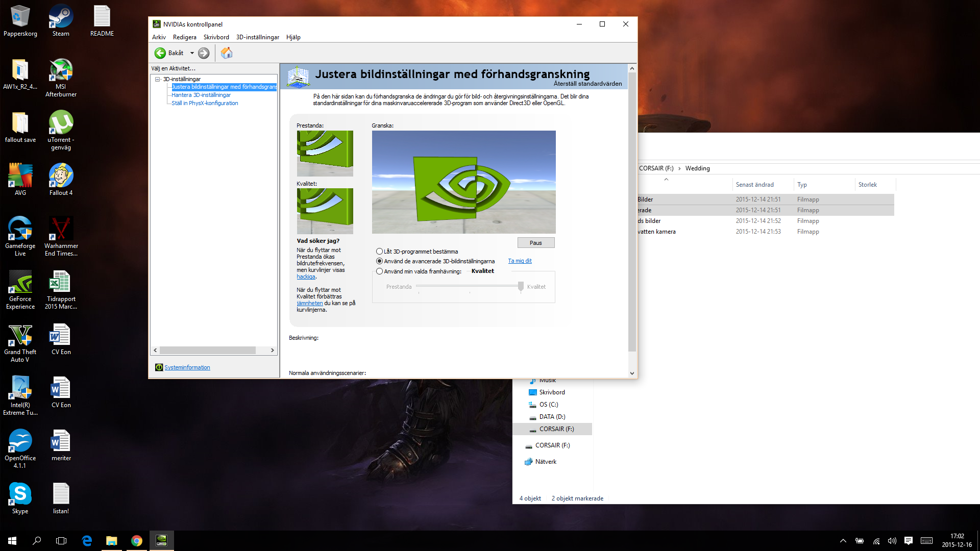Sort by Typ column in Explorer
The image size is (980, 551).
802,185
